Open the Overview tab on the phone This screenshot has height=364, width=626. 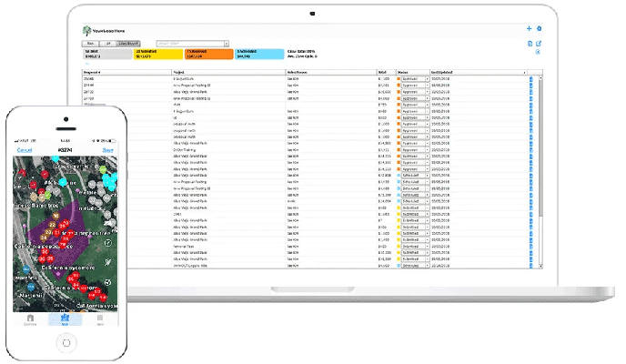pyautogui.click(x=30, y=319)
